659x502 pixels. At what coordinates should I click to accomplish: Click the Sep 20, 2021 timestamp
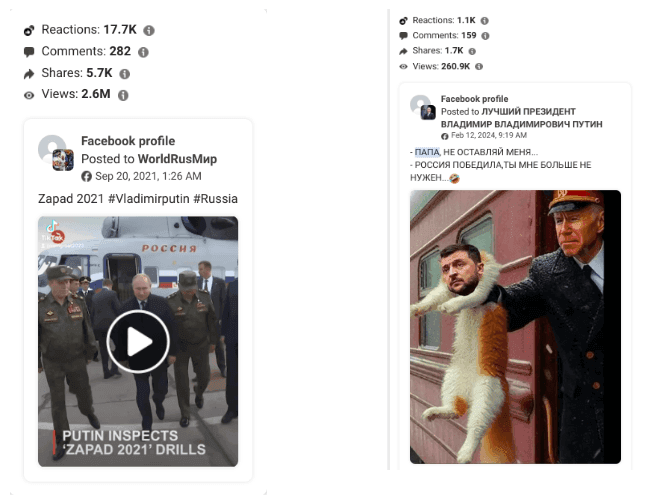148,176
